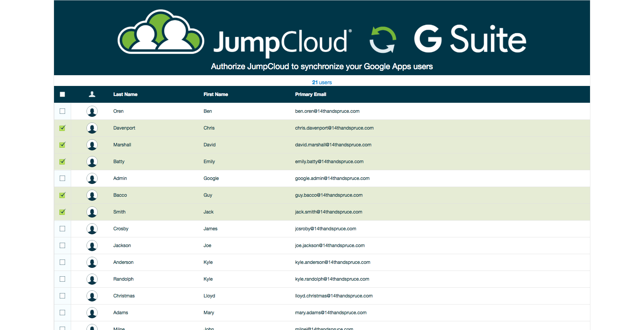Image resolution: width=644 pixels, height=330 pixels.
Task: Deselect Emily Batty's checkbox
Action: (62, 161)
